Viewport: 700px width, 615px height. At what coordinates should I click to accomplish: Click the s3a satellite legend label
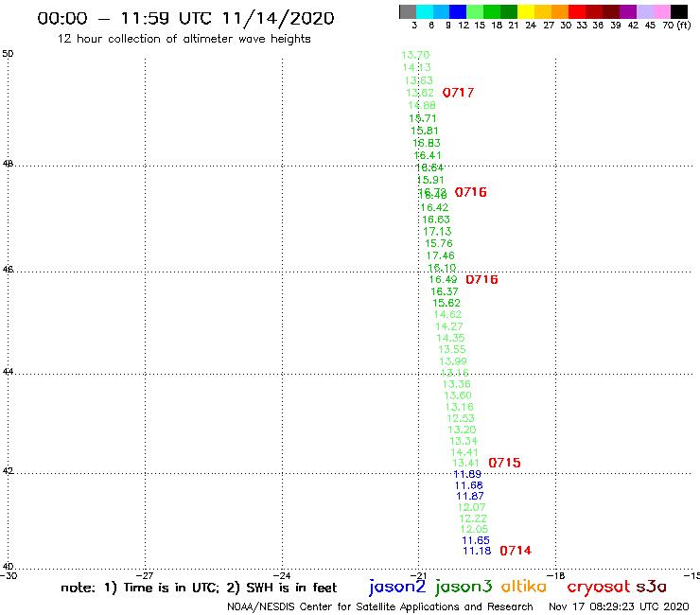(651, 588)
